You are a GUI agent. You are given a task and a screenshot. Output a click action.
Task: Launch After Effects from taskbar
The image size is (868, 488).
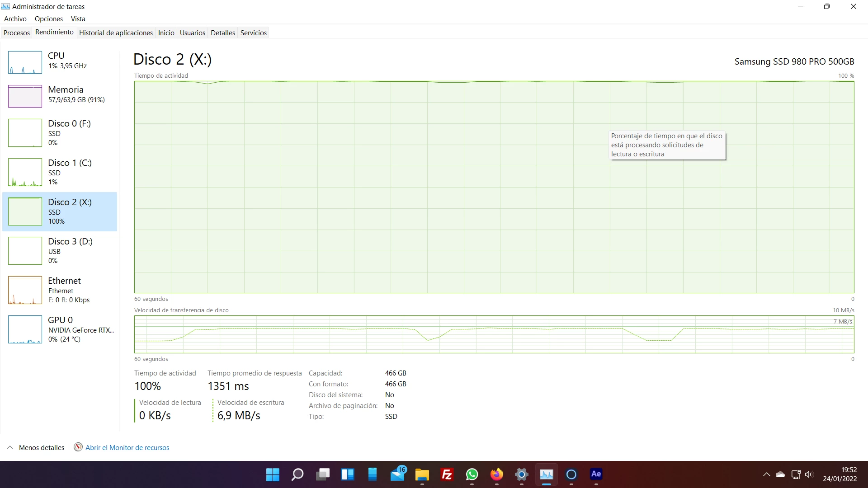pyautogui.click(x=596, y=474)
